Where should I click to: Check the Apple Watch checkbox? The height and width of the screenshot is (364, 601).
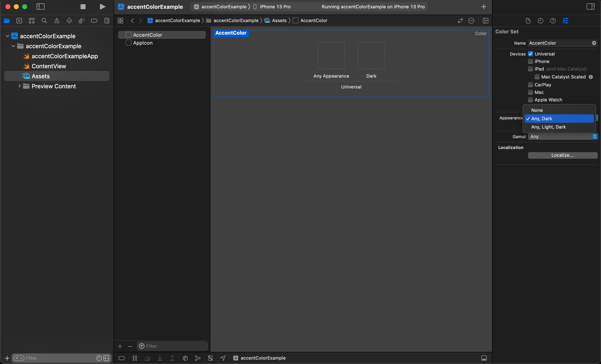point(530,100)
